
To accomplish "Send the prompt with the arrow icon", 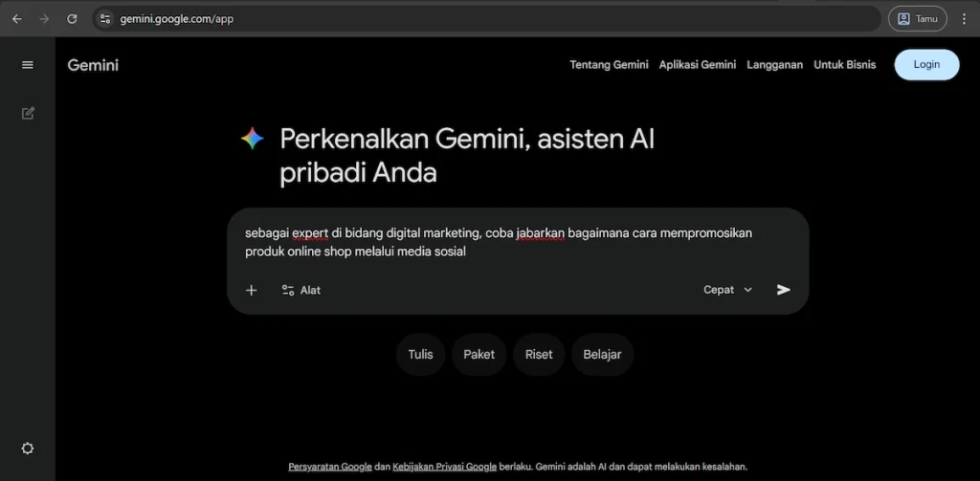I will (783, 290).
